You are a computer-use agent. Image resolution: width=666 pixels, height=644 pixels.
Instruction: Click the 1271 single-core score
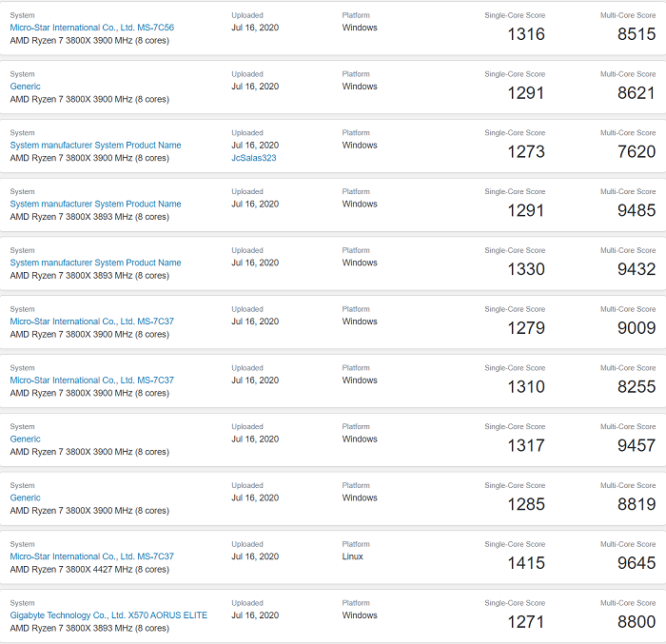(x=526, y=622)
